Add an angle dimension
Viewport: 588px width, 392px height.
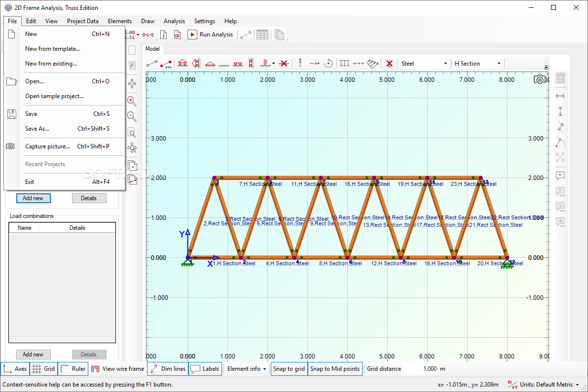click(560, 143)
